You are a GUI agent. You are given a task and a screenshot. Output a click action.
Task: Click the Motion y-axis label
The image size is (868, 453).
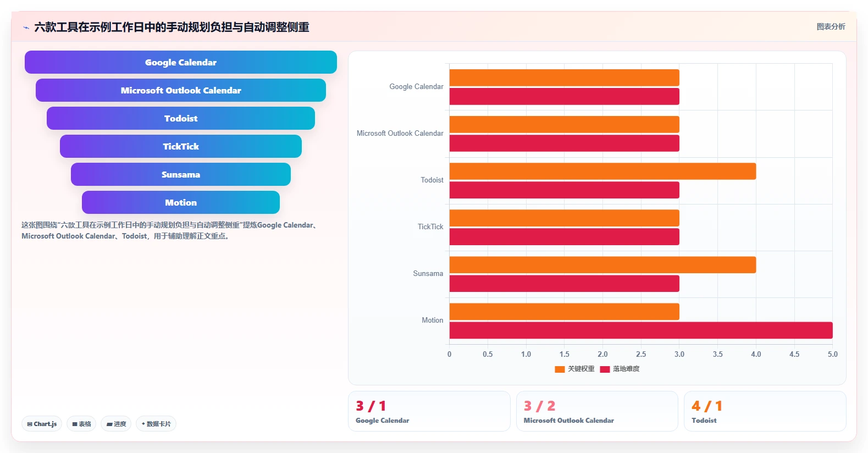pyautogui.click(x=433, y=321)
